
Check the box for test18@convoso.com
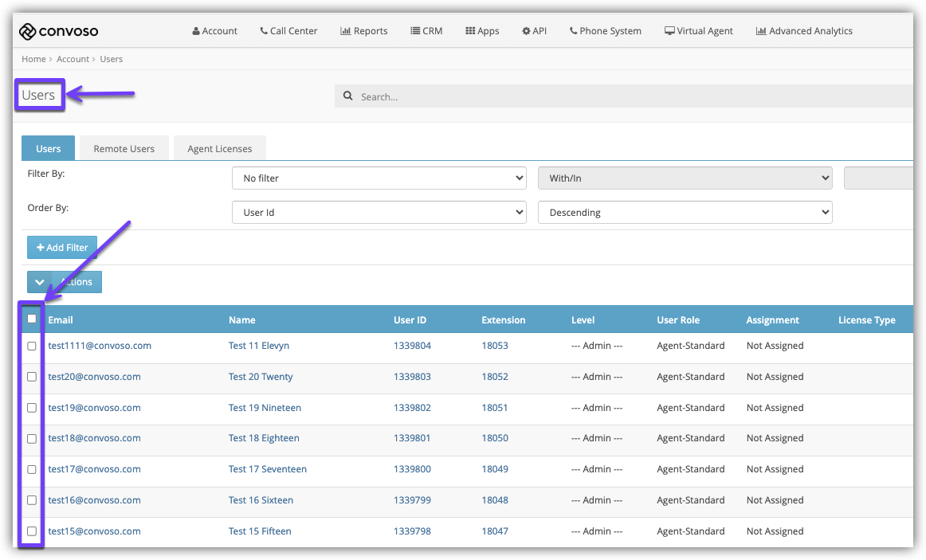point(32,438)
